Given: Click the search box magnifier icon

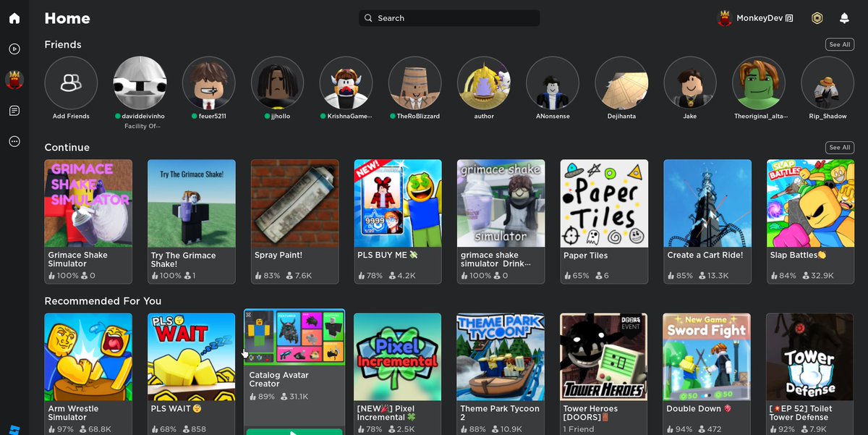Looking at the screenshot, I should tap(368, 18).
